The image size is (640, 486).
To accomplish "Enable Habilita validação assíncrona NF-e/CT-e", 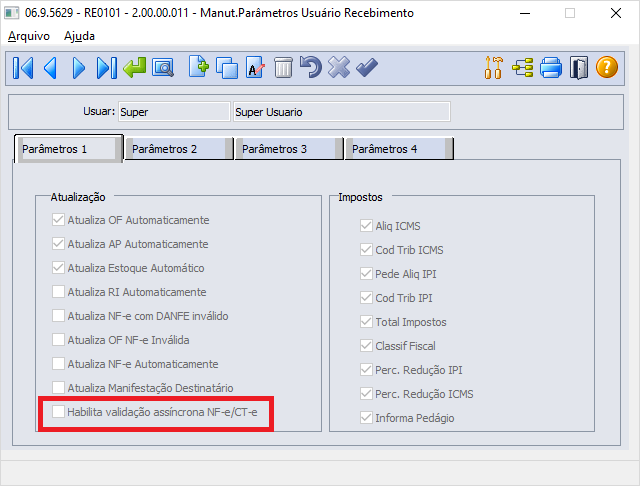I will point(58,412).
